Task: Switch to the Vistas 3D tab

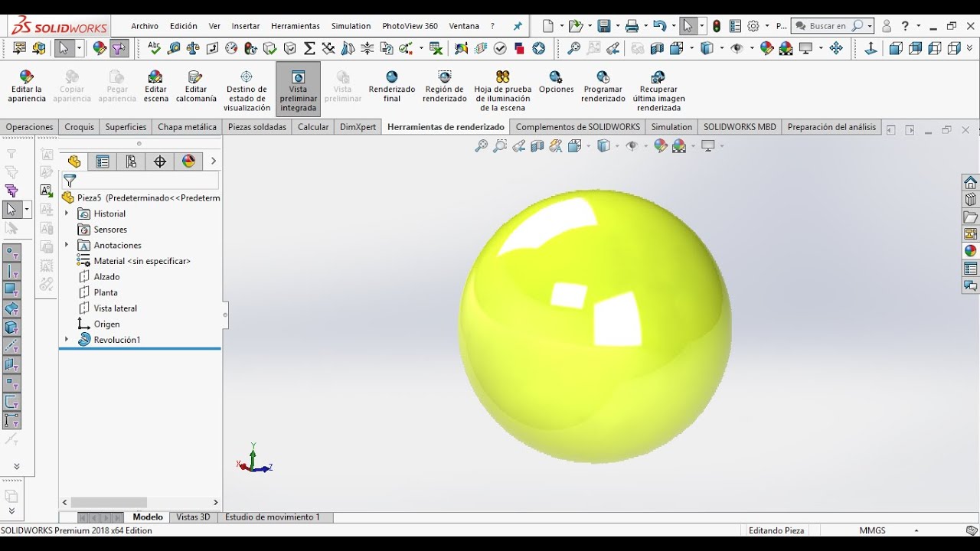Action: pyautogui.click(x=193, y=517)
